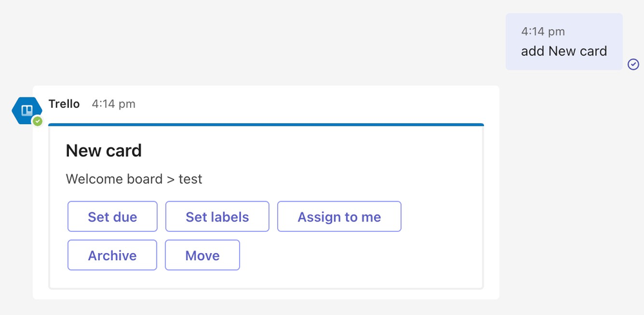The image size is (644, 315).
Task: Click empty space right of Assign to me
Action: click(x=442, y=217)
